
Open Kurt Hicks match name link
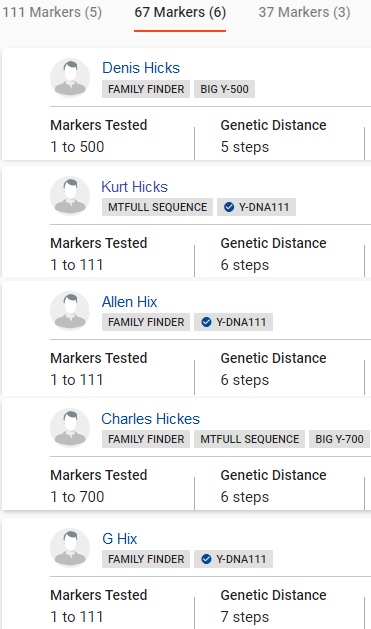pos(134,187)
